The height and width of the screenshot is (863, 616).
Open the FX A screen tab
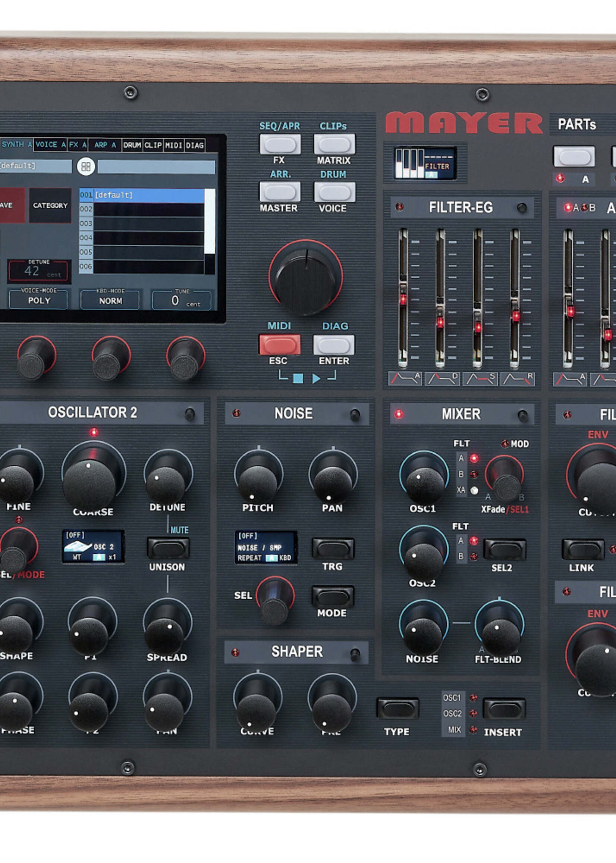[78, 145]
